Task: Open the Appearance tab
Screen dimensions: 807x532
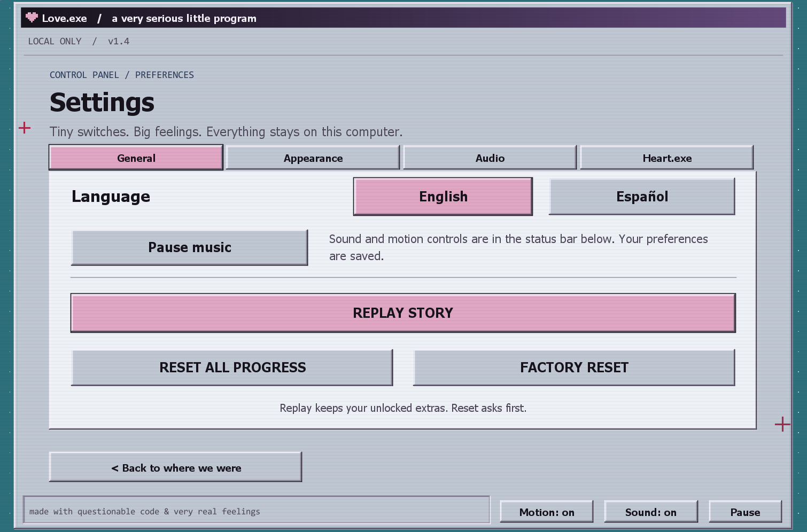Action: pyautogui.click(x=313, y=158)
